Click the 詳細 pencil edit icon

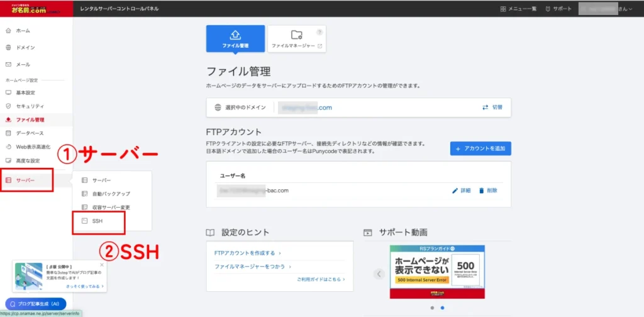[456, 190]
